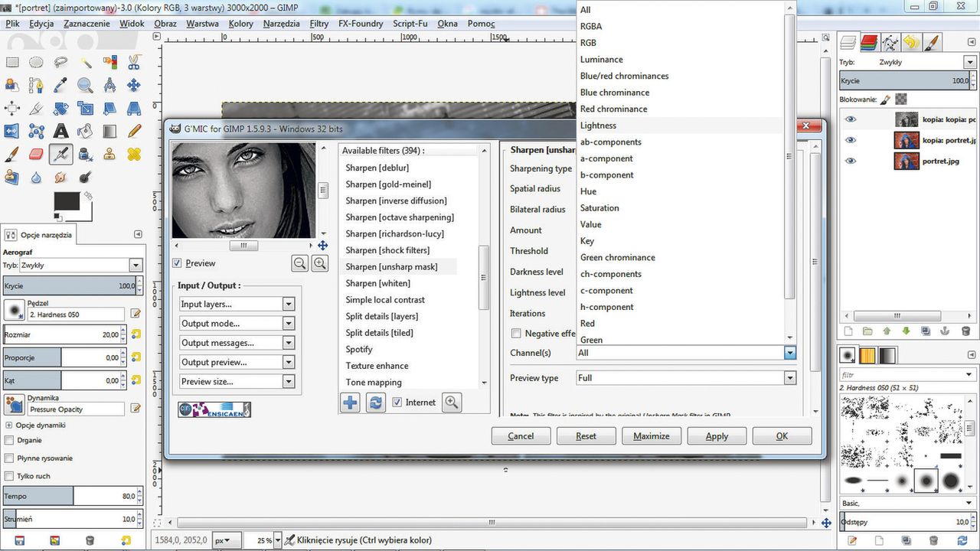Enable the Tylko ruch checkbox
Image resolution: width=980 pixels, height=551 pixels.
click(9, 476)
